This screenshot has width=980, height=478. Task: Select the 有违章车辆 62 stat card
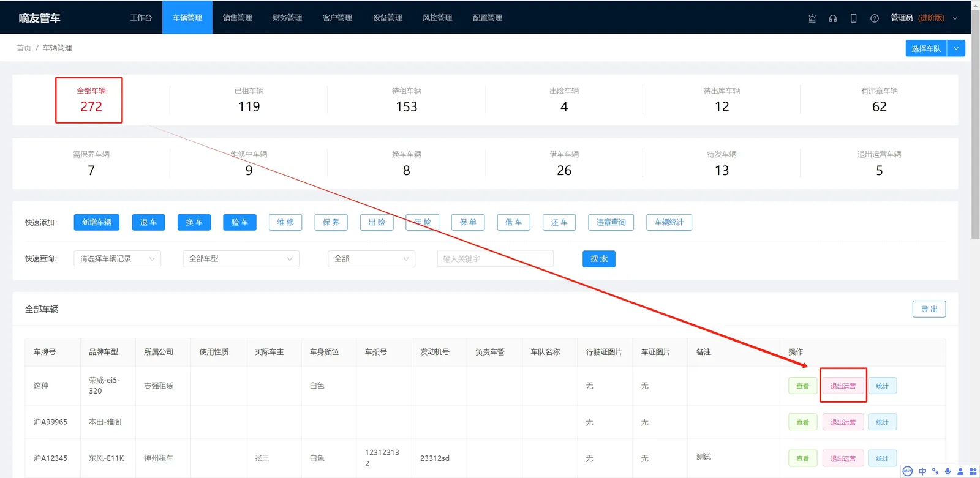tap(879, 100)
